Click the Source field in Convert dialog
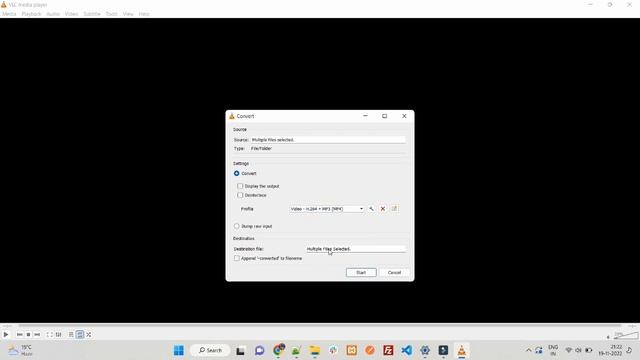The image size is (640, 360). [328, 140]
